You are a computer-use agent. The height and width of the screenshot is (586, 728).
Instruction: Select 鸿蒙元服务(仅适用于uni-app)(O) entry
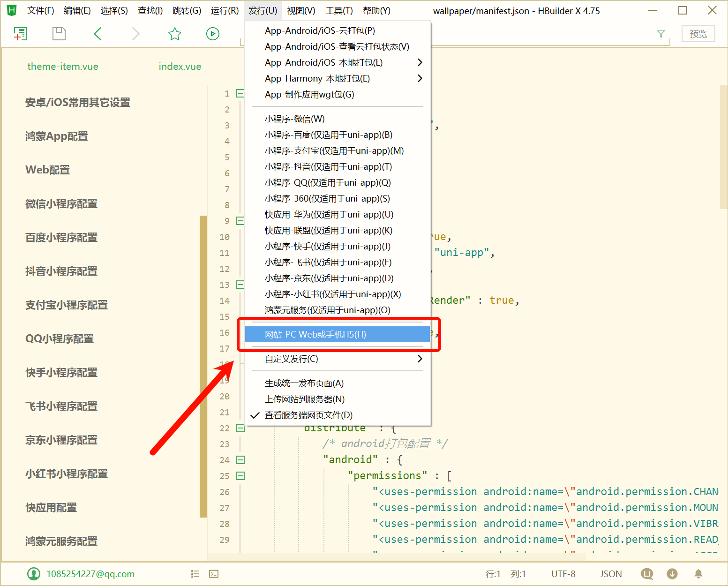click(338, 310)
